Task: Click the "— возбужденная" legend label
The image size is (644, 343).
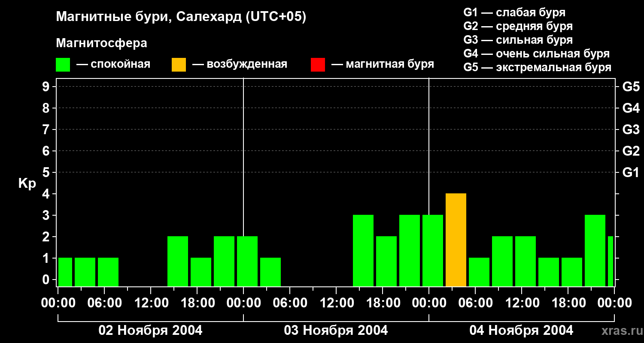Action: click(240, 64)
